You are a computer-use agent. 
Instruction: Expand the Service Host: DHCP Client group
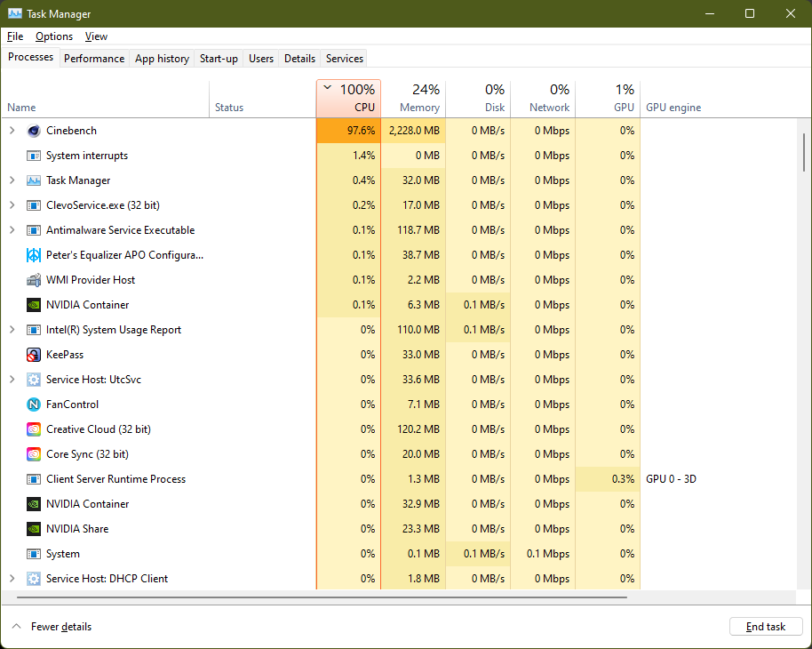click(12, 579)
